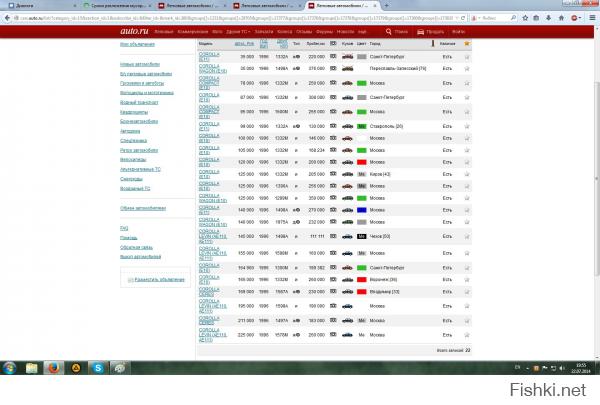The height and width of the screenshot is (405, 600).
Task: Go to Firefox home page icon
Action: point(561,18)
